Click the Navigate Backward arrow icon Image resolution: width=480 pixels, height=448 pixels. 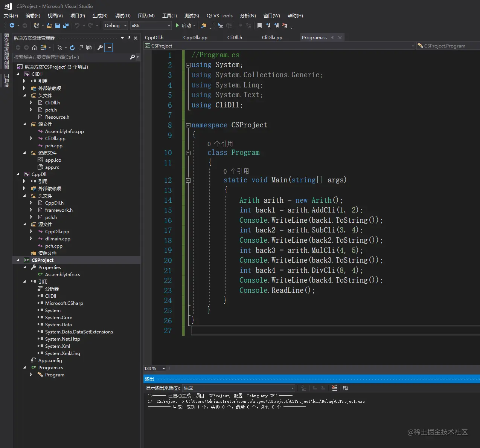pos(12,26)
